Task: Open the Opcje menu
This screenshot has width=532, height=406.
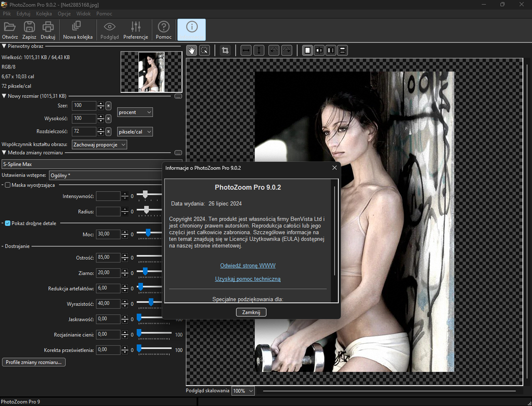Action: 64,14
